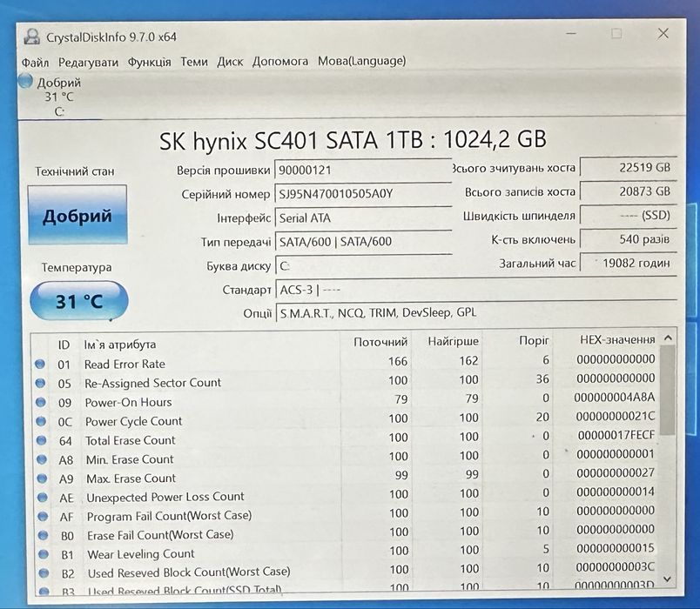The width and height of the screenshot is (700, 609).
Task: Open the Диск menu
Action: point(230,61)
